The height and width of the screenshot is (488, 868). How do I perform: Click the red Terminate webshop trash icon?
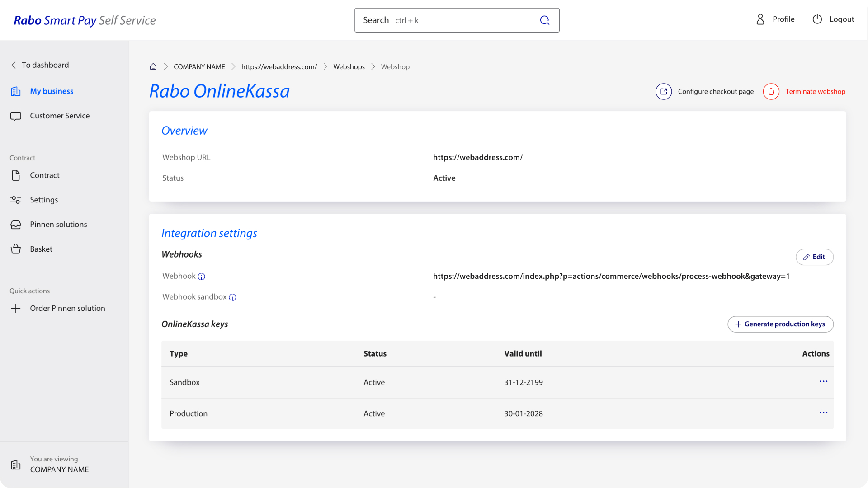pos(771,91)
